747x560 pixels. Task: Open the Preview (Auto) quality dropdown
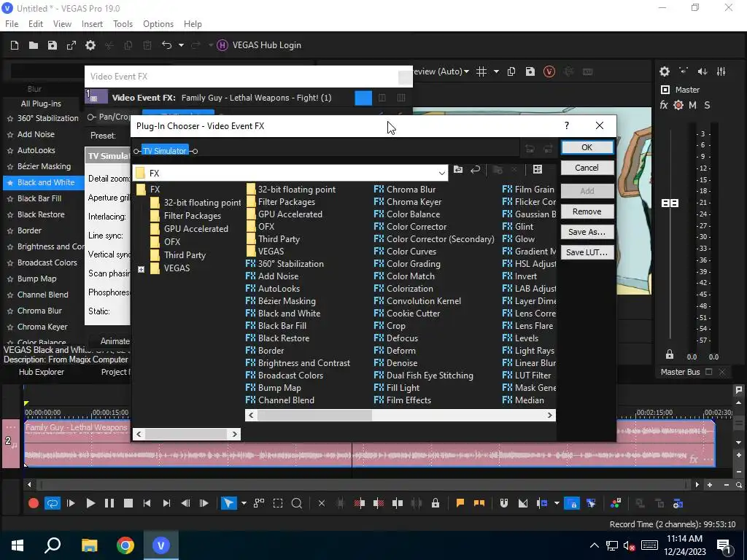[466, 71]
